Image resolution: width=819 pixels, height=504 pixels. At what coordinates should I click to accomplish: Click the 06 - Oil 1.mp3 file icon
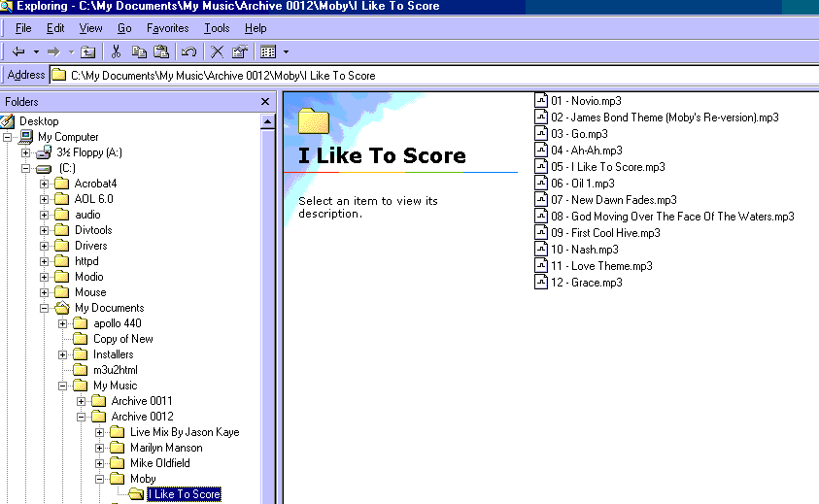[541, 184]
